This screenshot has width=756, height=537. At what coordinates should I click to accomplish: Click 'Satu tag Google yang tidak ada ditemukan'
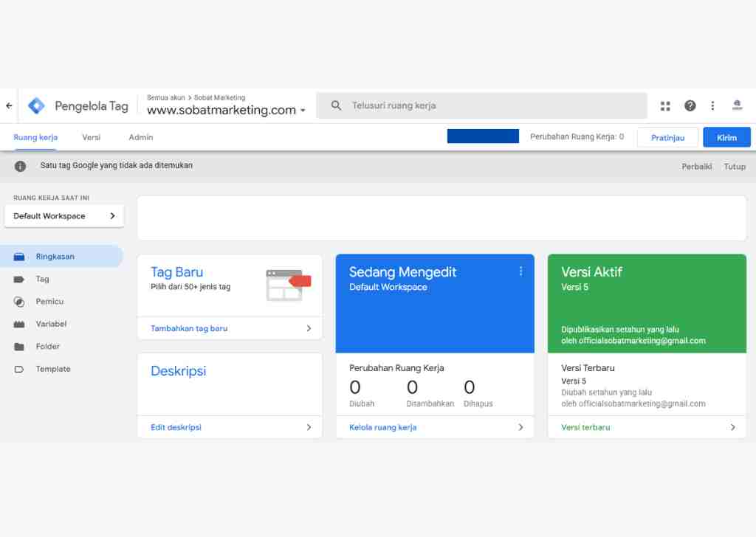click(116, 166)
